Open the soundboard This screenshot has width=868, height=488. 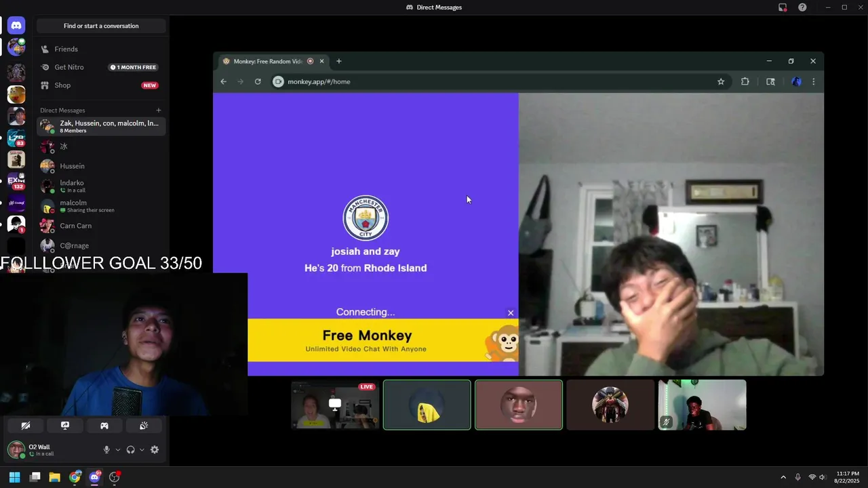[x=144, y=426]
